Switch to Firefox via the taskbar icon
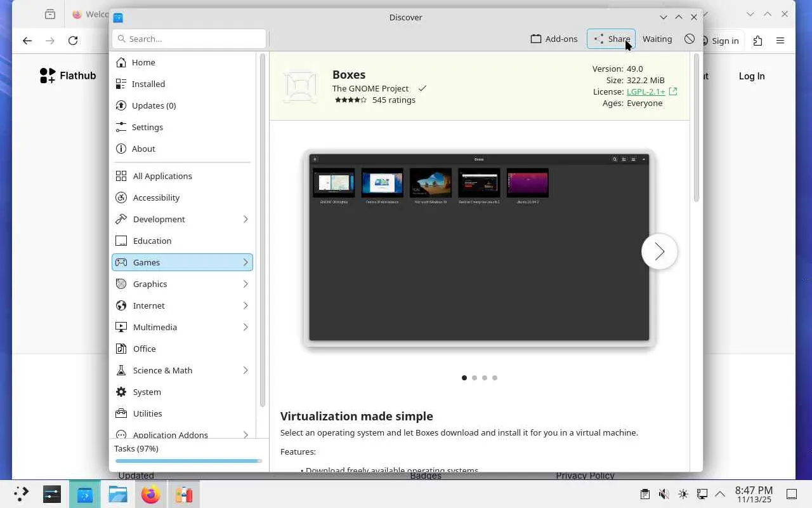 tap(151, 494)
